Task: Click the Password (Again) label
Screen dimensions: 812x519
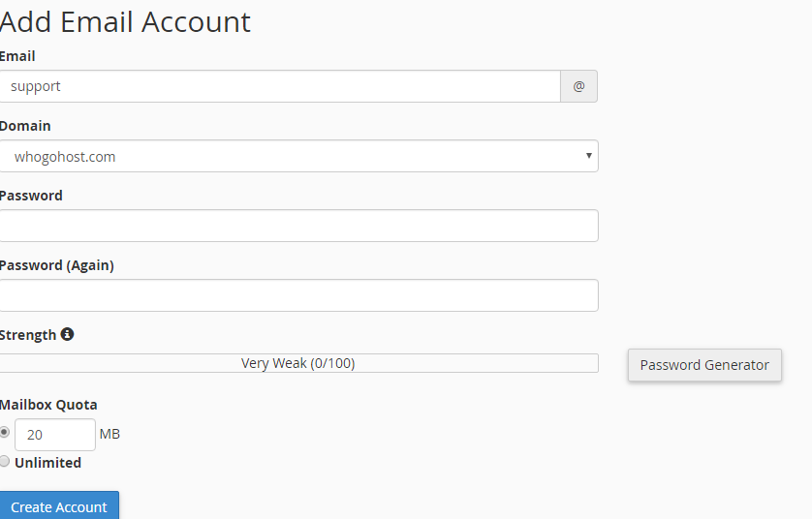Action: (56, 265)
